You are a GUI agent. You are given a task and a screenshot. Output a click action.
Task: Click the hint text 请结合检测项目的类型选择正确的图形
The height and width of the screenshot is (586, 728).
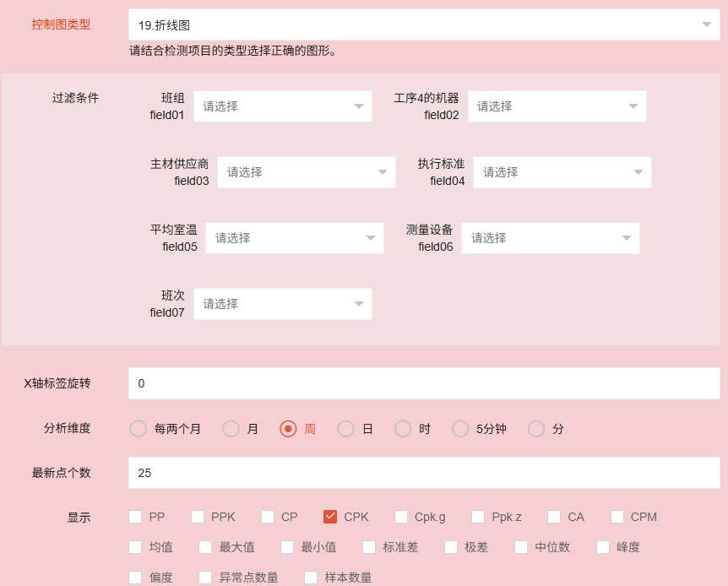232,51
